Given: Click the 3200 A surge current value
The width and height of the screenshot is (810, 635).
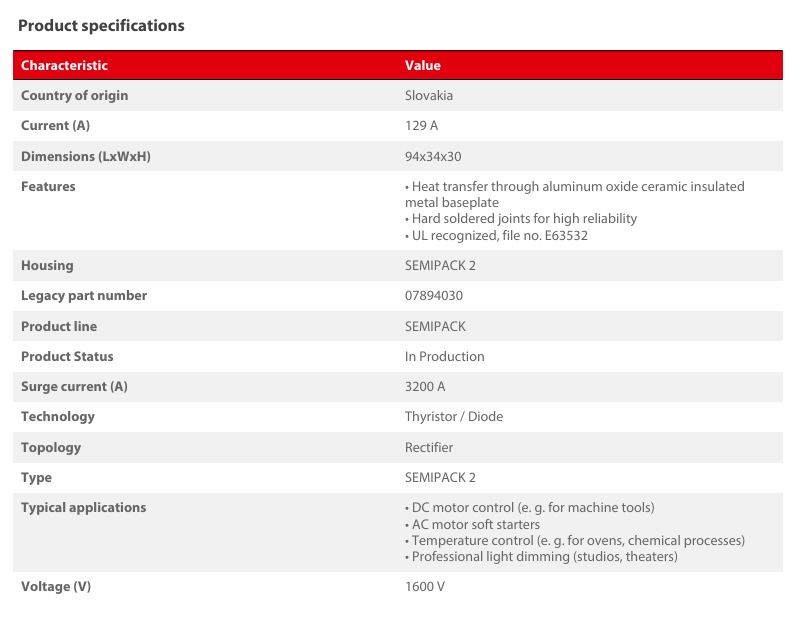Looking at the screenshot, I should (x=425, y=387).
